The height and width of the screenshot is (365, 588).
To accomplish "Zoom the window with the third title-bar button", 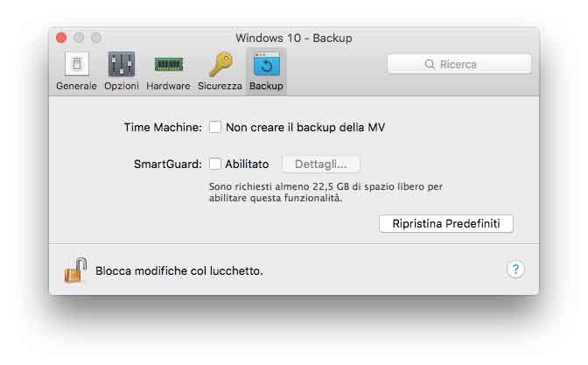I will [96, 39].
